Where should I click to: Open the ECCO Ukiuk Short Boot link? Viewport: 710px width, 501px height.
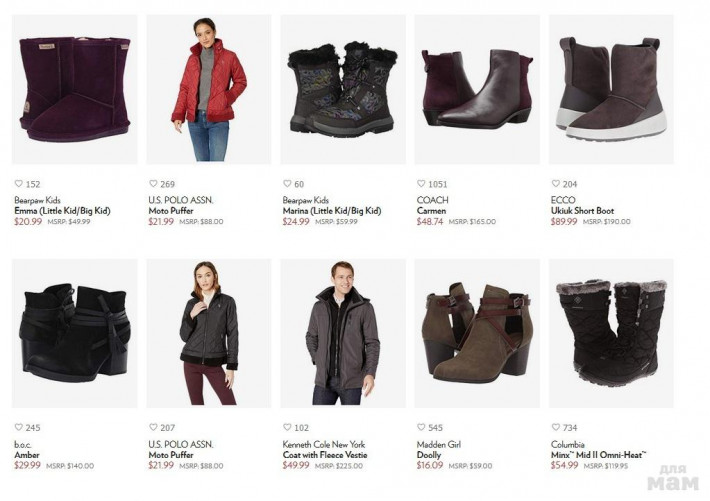pyautogui.click(x=582, y=211)
